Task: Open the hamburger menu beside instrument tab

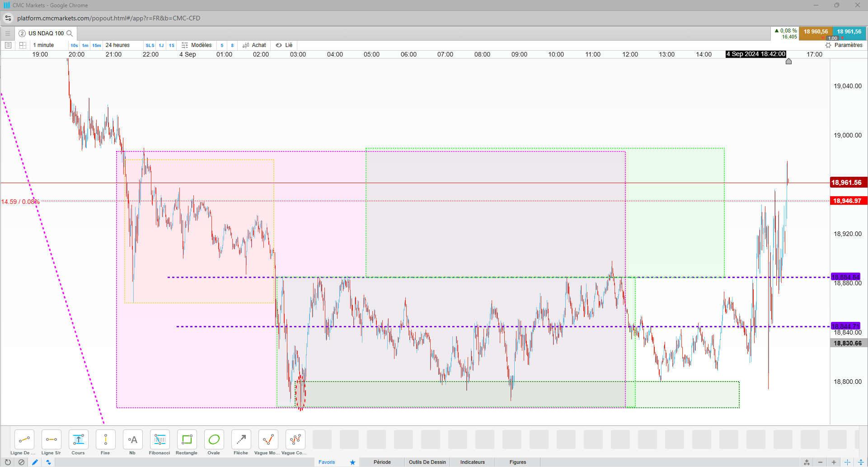Action: click(7, 33)
